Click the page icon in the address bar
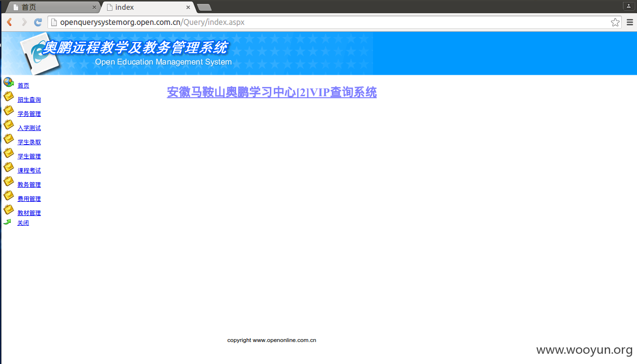 54,22
